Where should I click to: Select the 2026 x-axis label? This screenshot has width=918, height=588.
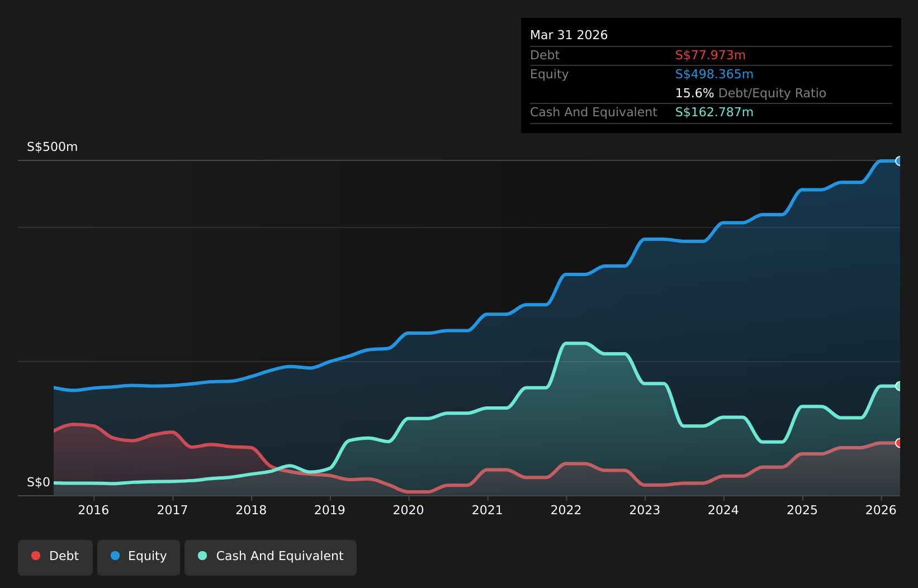[881, 510]
